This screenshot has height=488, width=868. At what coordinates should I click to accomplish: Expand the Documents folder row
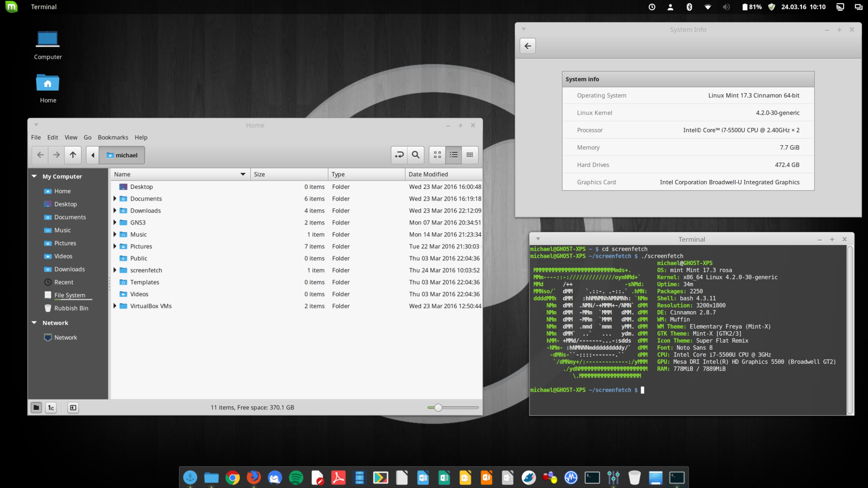point(115,198)
